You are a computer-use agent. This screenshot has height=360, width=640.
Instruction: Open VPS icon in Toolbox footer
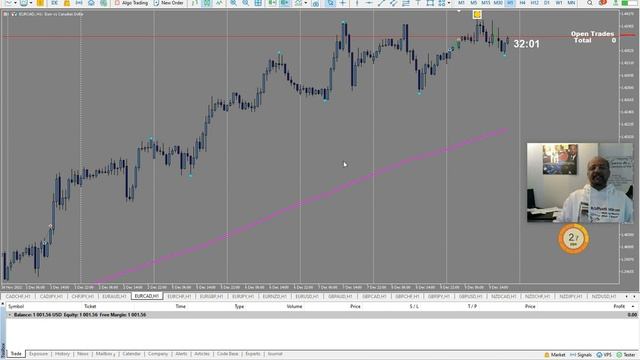point(599,355)
